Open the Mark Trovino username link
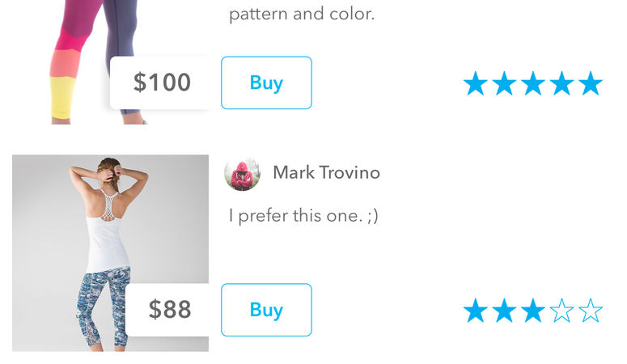The width and height of the screenshot is (627, 364). point(326,173)
